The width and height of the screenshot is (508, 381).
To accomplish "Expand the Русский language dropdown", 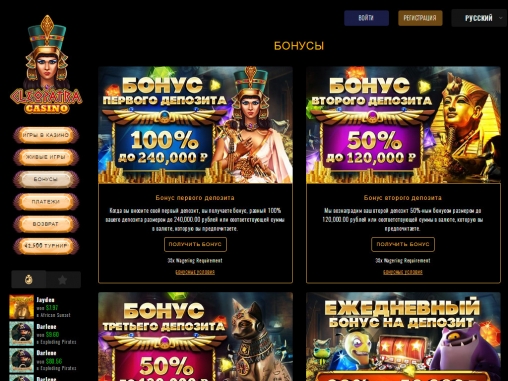I will click(479, 18).
